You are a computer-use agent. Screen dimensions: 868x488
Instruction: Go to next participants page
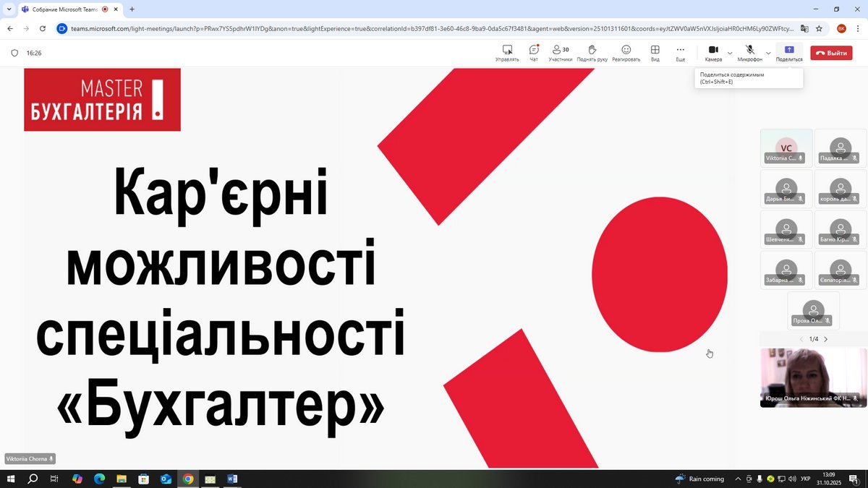point(826,339)
